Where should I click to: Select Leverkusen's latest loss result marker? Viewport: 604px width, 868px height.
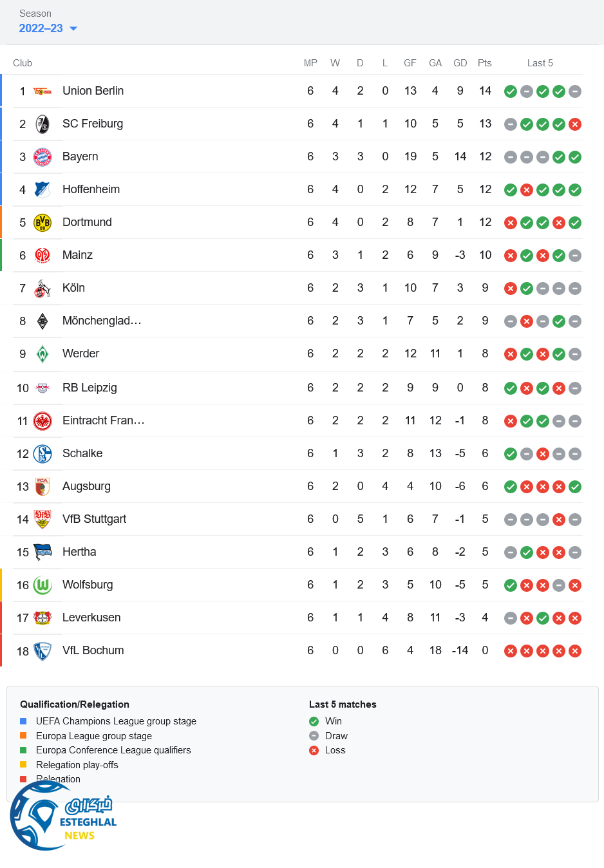point(575,618)
